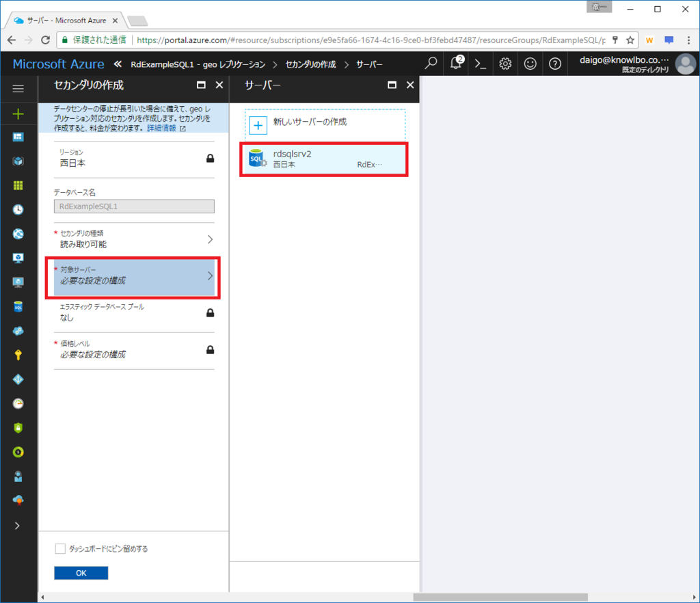The image size is (700, 603).
Task: Maximize the サーバー blade
Action: coord(392,85)
